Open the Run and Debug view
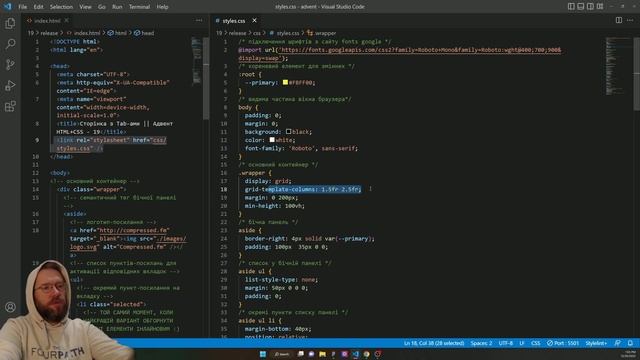The height and width of the screenshot is (360, 640). coord(10,85)
